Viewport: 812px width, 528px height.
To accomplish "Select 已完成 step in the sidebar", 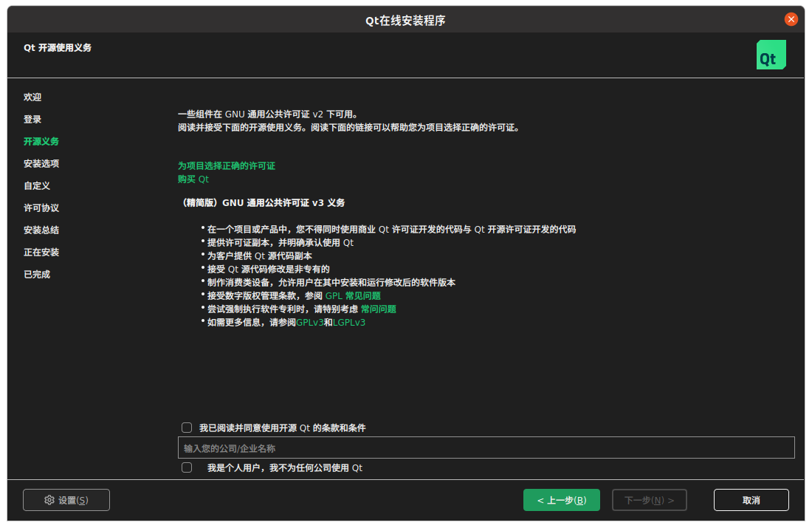I will 37,274.
